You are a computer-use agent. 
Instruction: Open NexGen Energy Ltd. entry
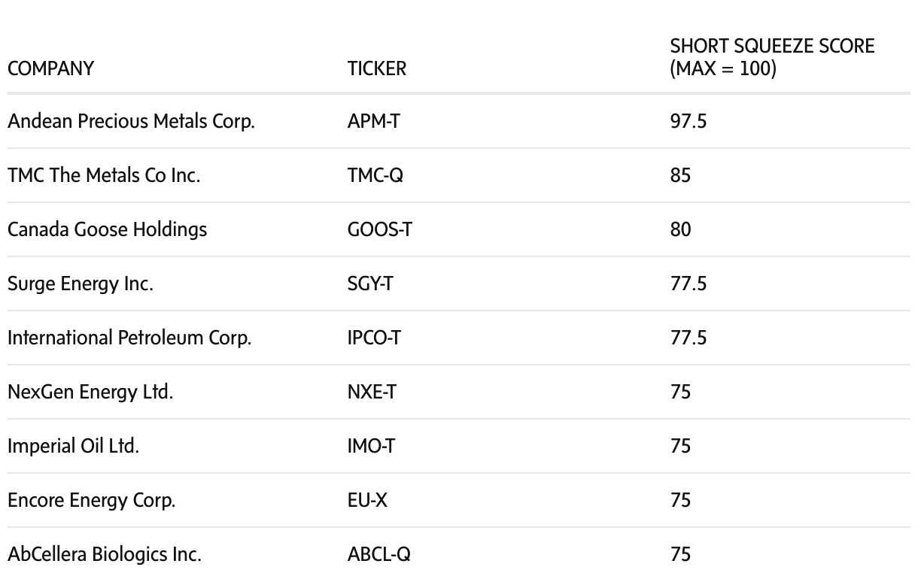(x=90, y=392)
